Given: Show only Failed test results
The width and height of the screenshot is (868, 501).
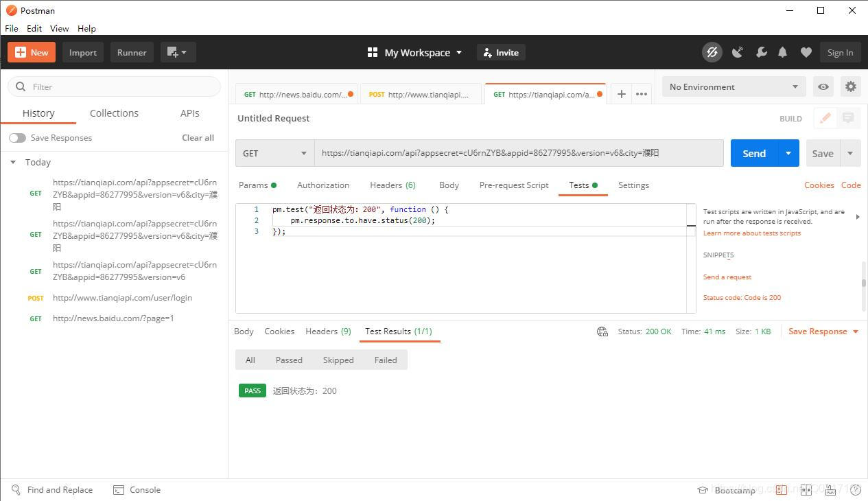Looking at the screenshot, I should pyautogui.click(x=386, y=360).
